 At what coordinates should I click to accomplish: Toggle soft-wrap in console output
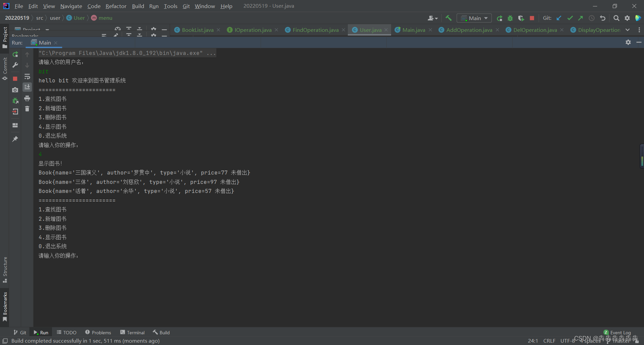click(x=27, y=76)
